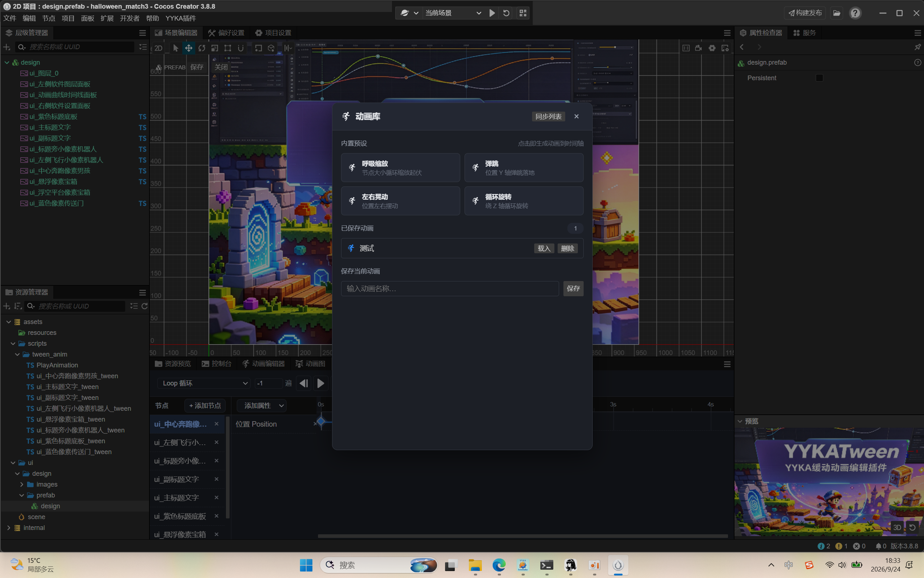This screenshot has width=924, height=578.
Task: Switch to the 服务 tab
Action: pyautogui.click(x=805, y=33)
